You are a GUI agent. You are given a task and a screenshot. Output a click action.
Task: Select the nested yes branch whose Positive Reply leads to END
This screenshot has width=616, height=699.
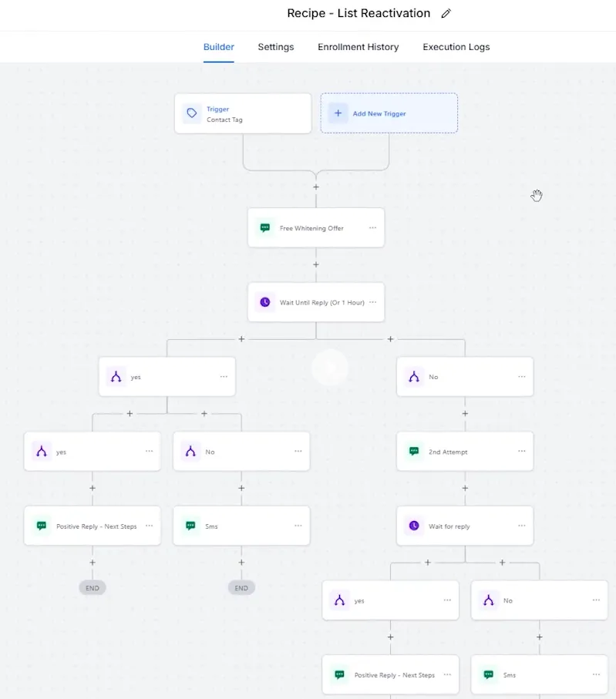(x=93, y=451)
